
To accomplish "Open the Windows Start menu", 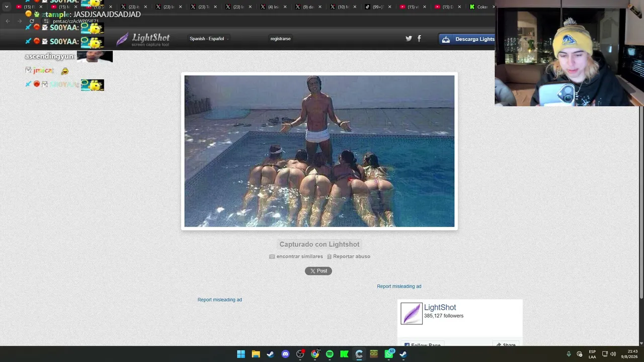I will (241, 354).
